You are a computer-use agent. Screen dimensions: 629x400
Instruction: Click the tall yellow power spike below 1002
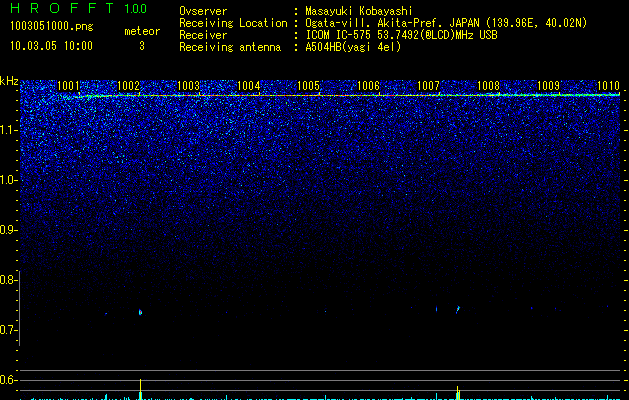click(x=140, y=389)
